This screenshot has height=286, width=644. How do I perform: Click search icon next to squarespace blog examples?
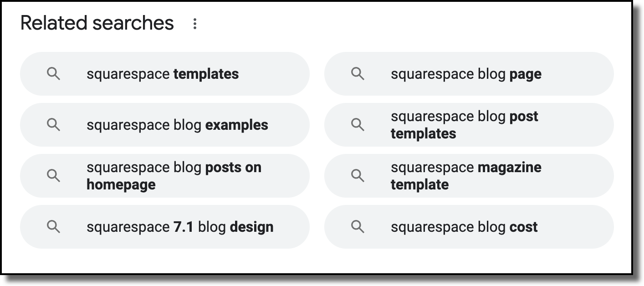coord(54,125)
